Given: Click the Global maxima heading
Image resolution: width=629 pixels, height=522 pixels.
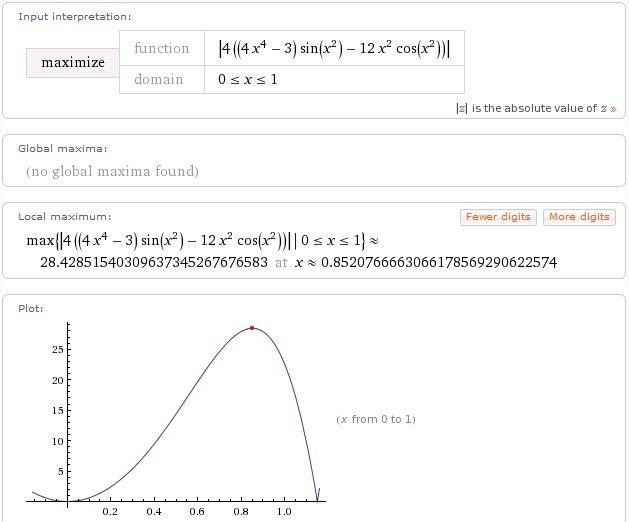Looking at the screenshot, I should [x=63, y=148].
